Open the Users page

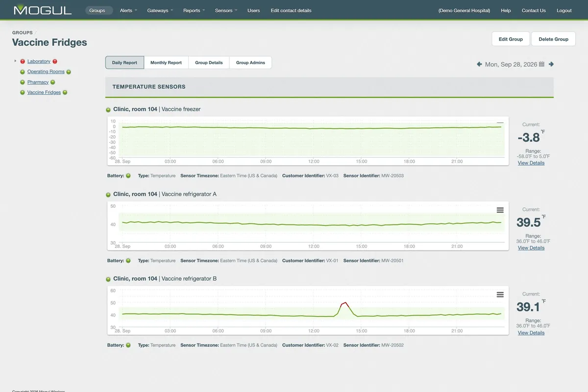[x=254, y=10]
